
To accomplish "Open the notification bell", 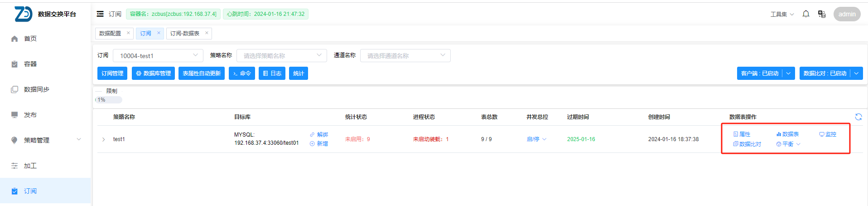I will pyautogui.click(x=805, y=14).
